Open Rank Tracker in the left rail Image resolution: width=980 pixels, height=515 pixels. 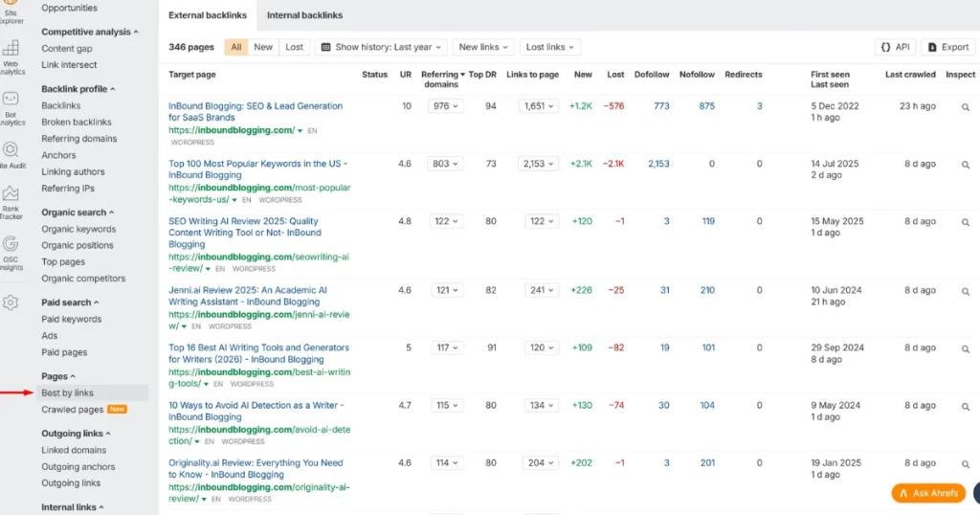coord(11,203)
